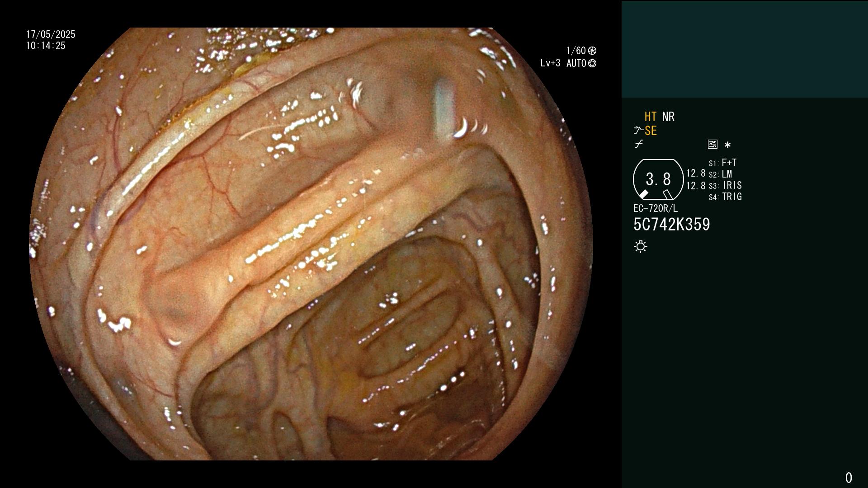Click the AUTO iris mode text

tap(576, 63)
